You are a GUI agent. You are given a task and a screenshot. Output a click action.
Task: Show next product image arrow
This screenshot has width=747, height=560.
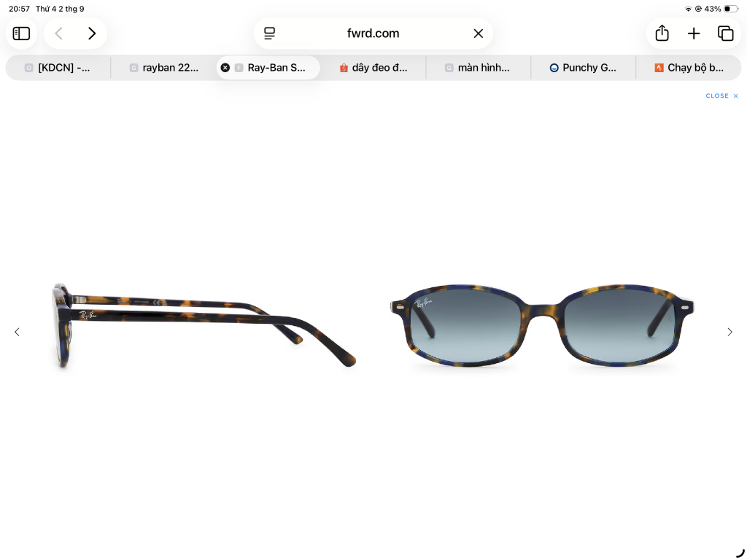729,332
